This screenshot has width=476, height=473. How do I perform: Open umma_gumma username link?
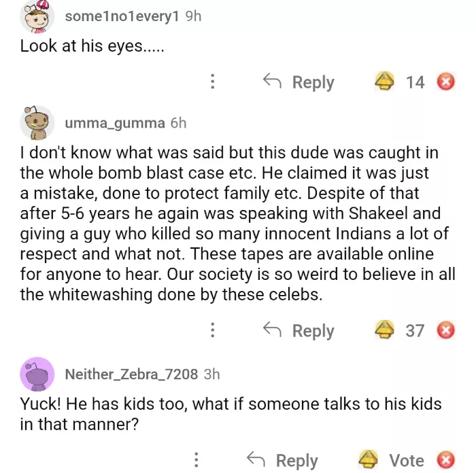tap(115, 123)
